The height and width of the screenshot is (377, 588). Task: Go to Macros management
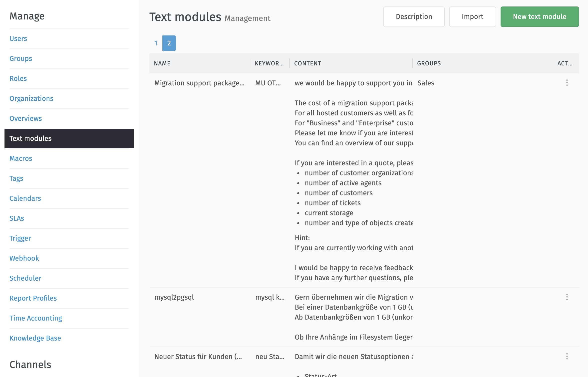[x=21, y=158]
